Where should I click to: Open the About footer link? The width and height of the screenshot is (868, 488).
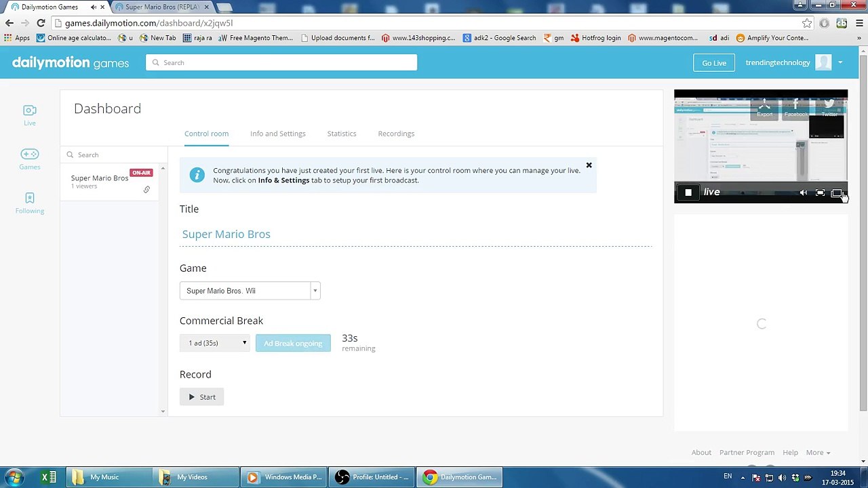[701, 453]
